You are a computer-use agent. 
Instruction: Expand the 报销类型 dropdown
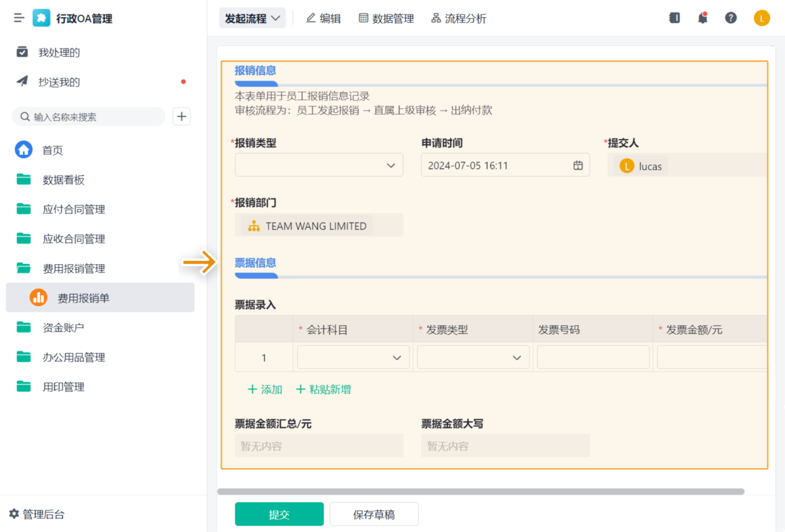click(319, 165)
